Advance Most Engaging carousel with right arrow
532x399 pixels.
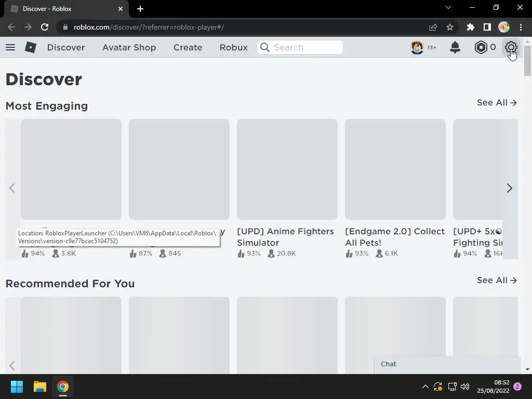coord(509,188)
